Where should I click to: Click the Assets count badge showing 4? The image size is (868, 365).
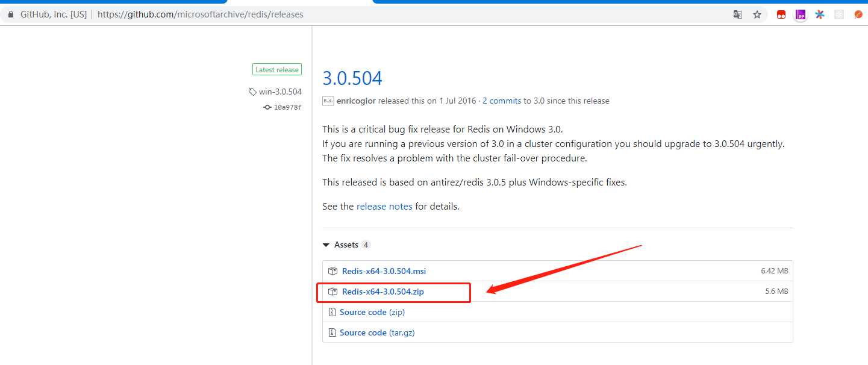[366, 245]
